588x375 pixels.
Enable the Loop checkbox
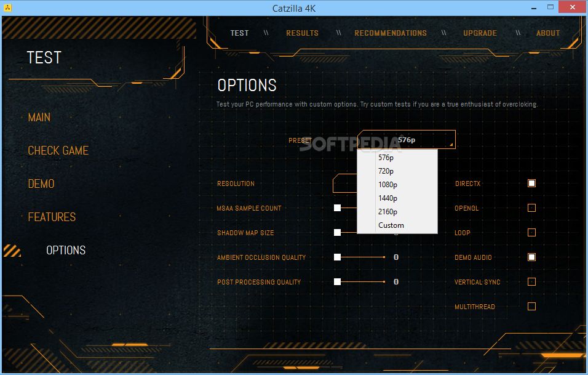coord(531,232)
